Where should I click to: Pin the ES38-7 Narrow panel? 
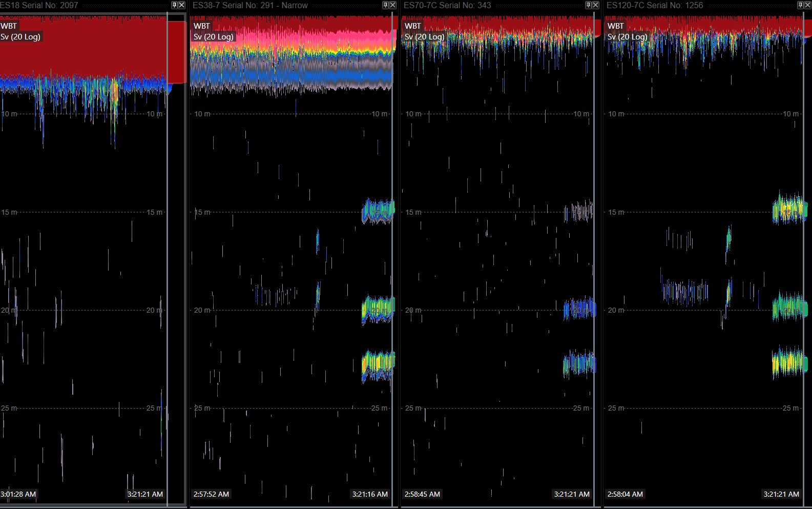tap(386, 5)
